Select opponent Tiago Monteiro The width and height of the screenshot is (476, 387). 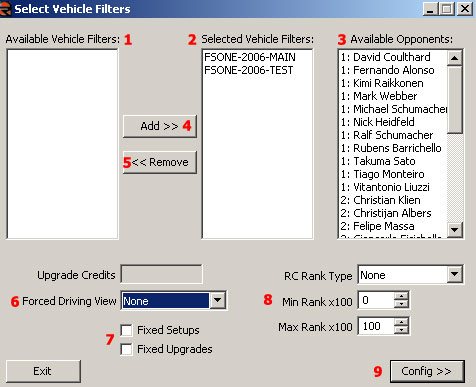pos(382,174)
